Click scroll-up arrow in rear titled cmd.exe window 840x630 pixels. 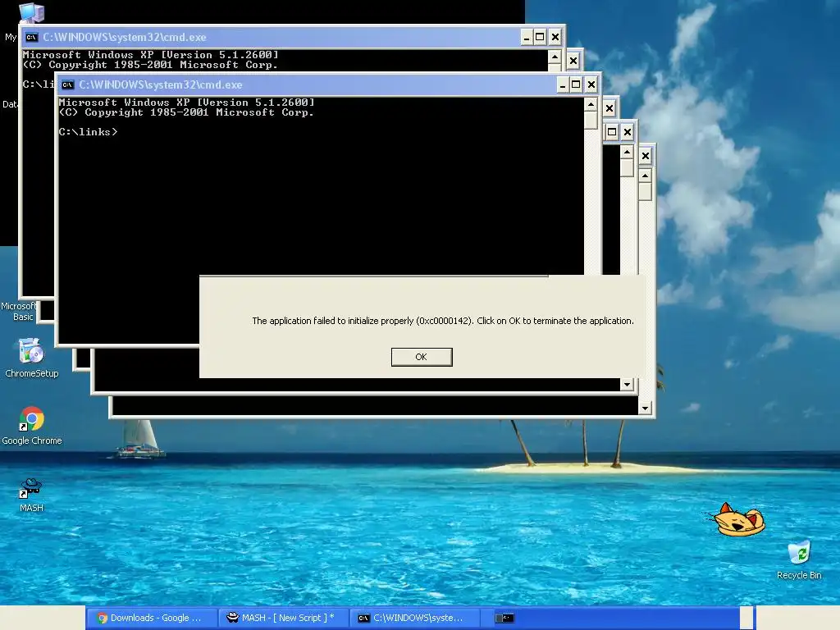(555, 57)
